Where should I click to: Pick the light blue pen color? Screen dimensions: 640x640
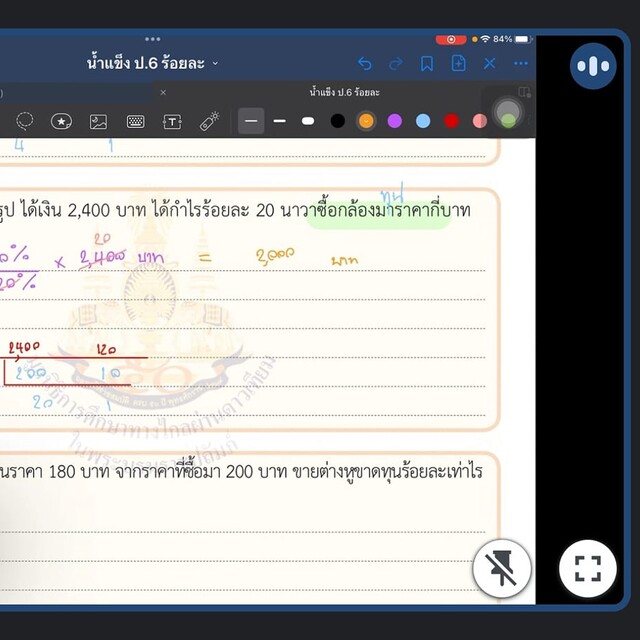click(423, 121)
